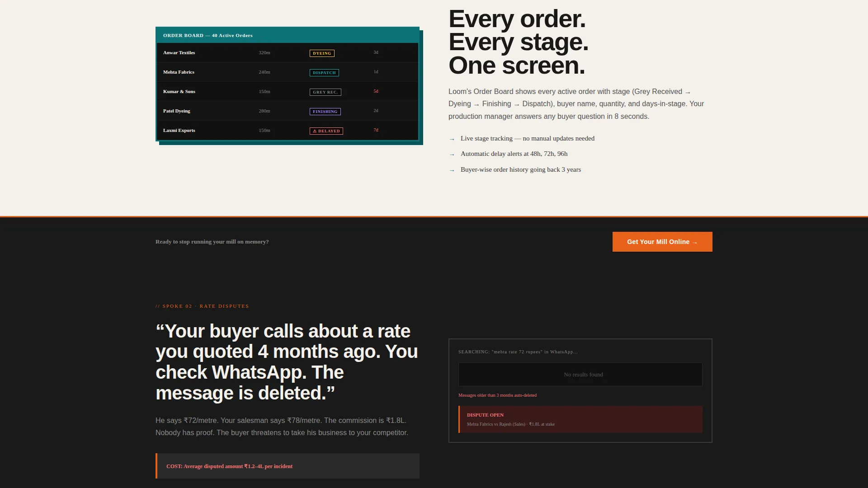Select the DISPATCH stage badge
Screen dimensions: 868x488
point(324,73)
